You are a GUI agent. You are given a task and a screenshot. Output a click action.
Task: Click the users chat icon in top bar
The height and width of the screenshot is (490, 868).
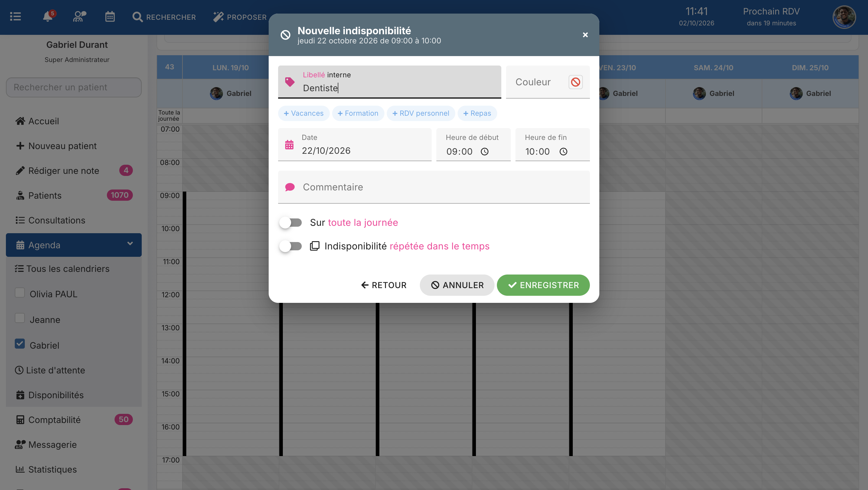point(79,17)
